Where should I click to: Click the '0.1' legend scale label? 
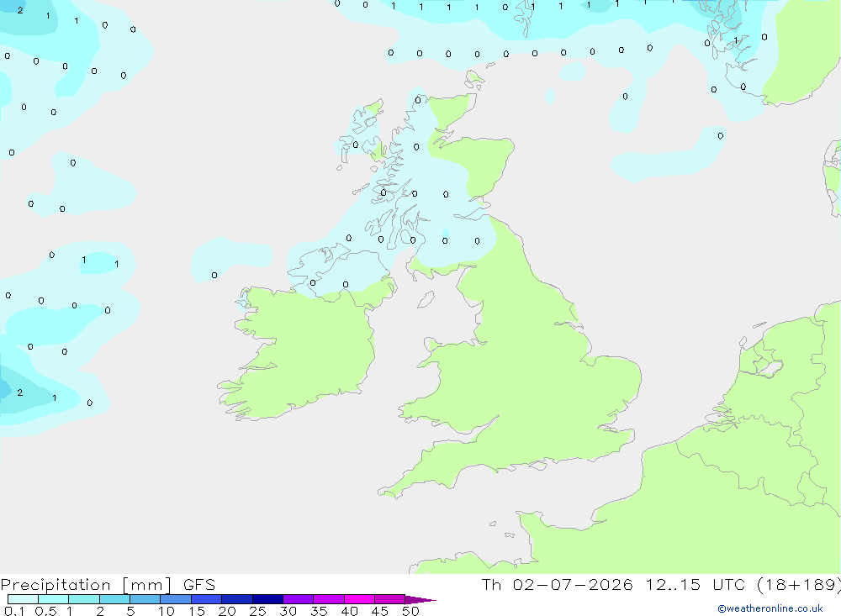coord(14,611)
